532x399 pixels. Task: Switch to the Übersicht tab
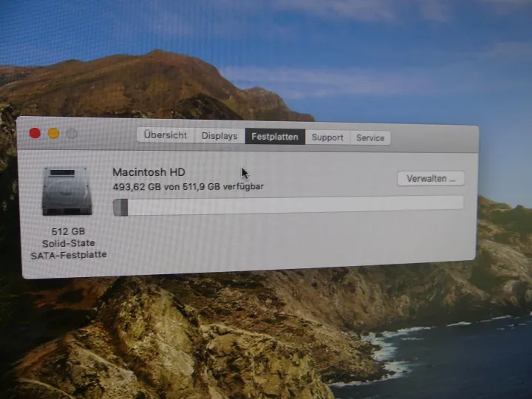[x=166, y=135]
